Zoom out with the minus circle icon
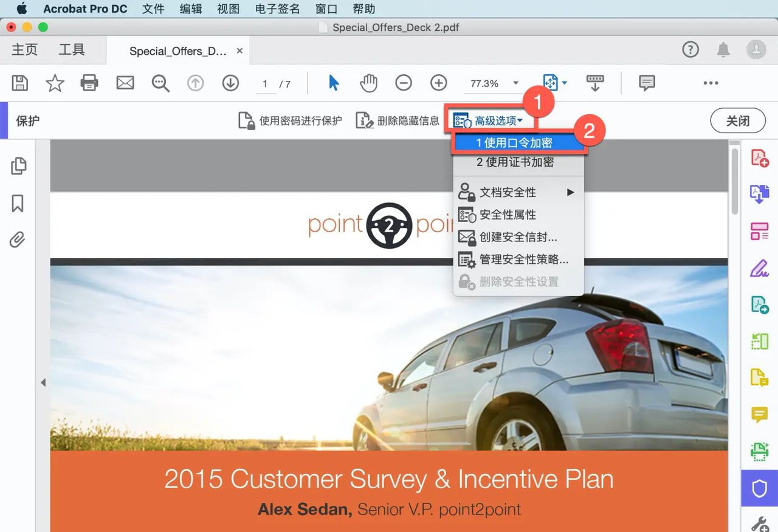Screen dimensions: 778x532 coord(404,83)
